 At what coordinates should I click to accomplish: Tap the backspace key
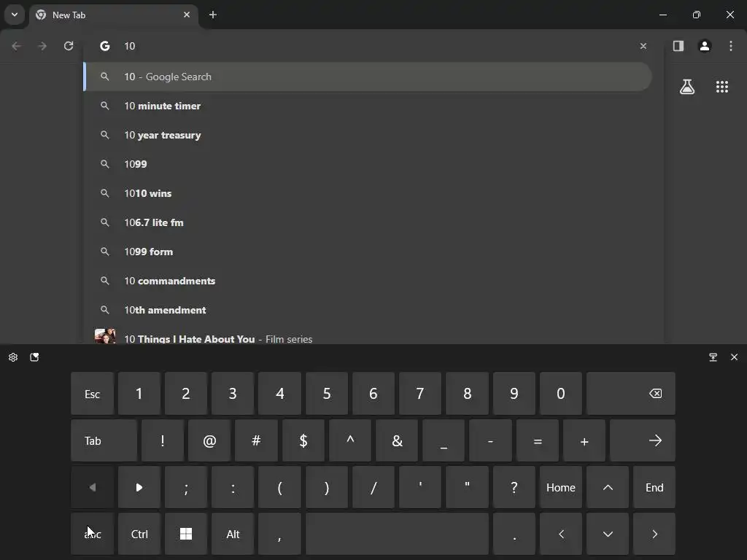coord(631,393)
